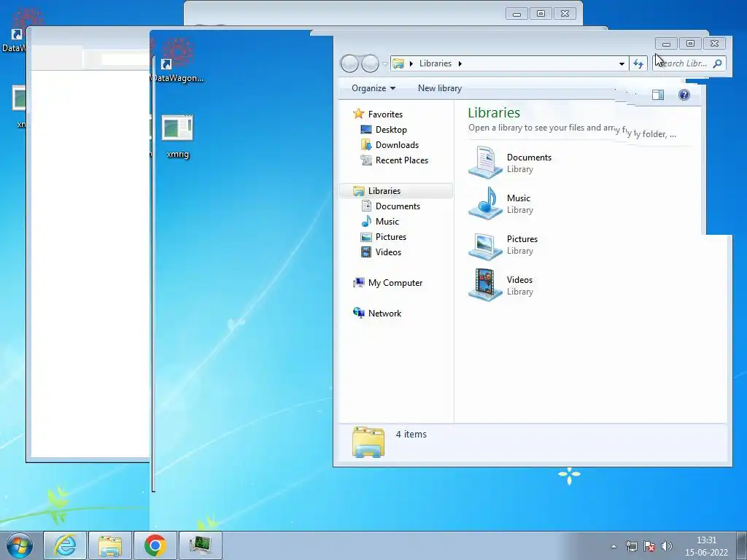Click Show desktop strip beside the clock
The image size is (747, 560).
(742, 545)
